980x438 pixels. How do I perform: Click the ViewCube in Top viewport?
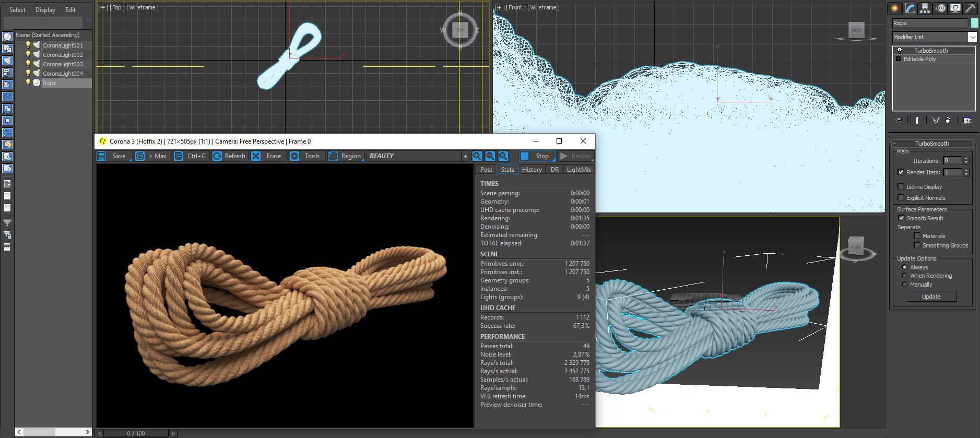tap(460, 30)
